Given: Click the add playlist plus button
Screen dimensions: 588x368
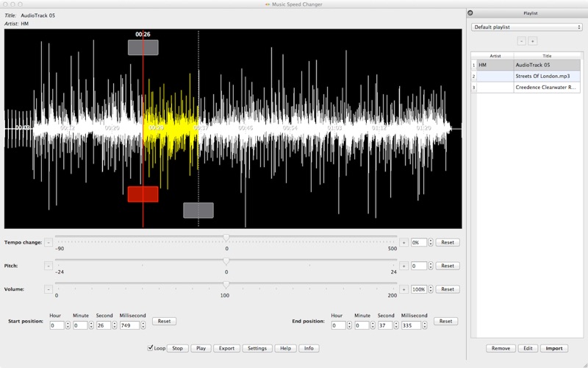Looking at the screenshot, I should click(x=533, y=41).
